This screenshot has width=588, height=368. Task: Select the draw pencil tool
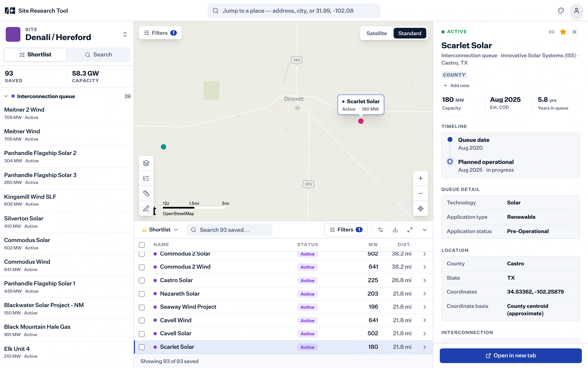(x=146, y=208)
